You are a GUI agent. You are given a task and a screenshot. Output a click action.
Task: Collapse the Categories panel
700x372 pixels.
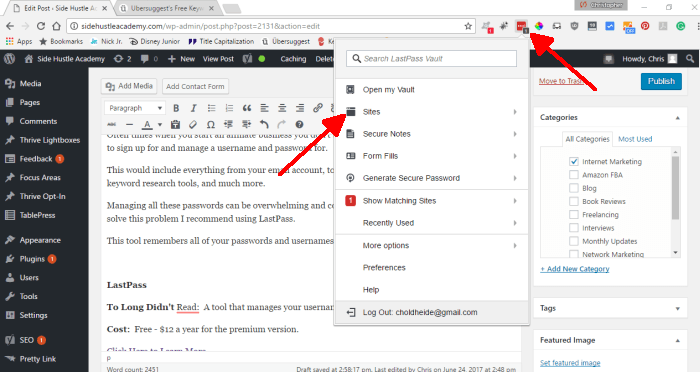(x=677, y=117)
